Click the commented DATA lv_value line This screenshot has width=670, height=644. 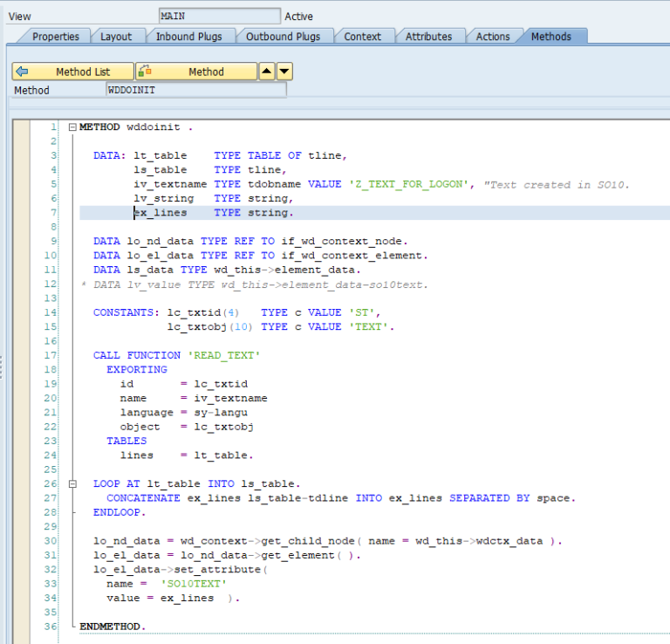[x=255, y=284]
